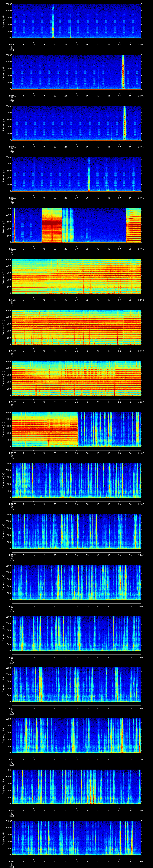Pick the spectrogram panel starting at 4:25:00
153x868 pixels.
pyautogui.click(x=77, y=174)
